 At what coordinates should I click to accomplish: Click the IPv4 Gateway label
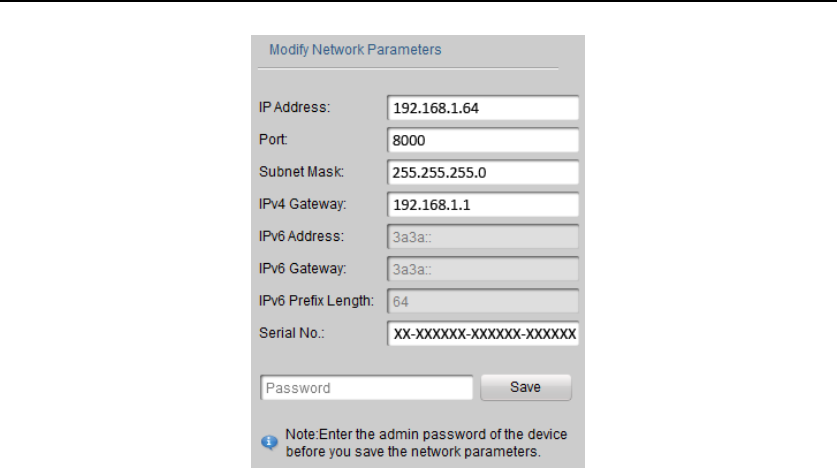pos(303,204)
